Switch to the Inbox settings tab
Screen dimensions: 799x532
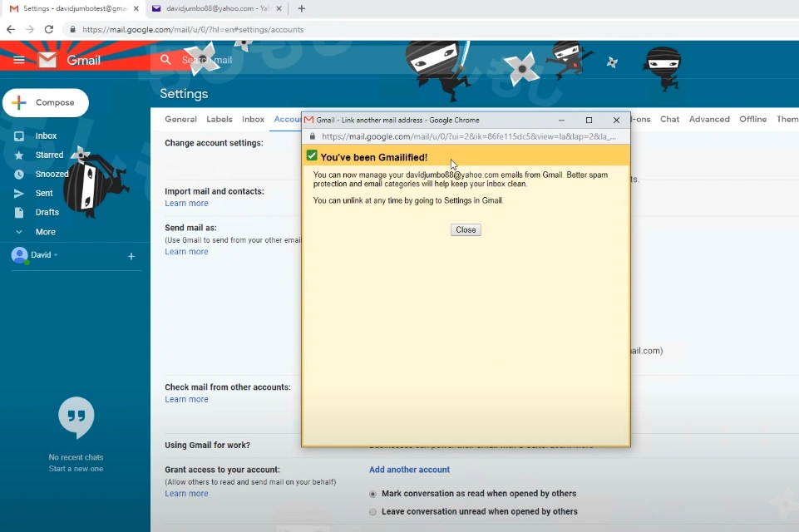click(253, 119)
